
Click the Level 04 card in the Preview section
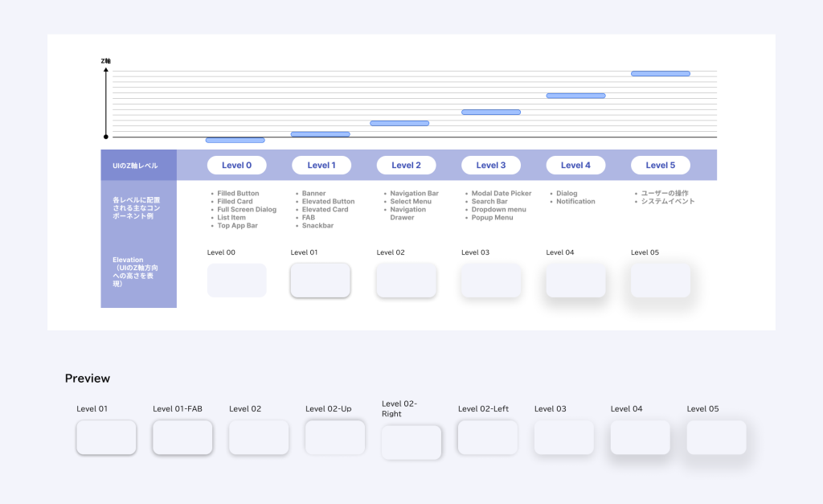point(640,437)
